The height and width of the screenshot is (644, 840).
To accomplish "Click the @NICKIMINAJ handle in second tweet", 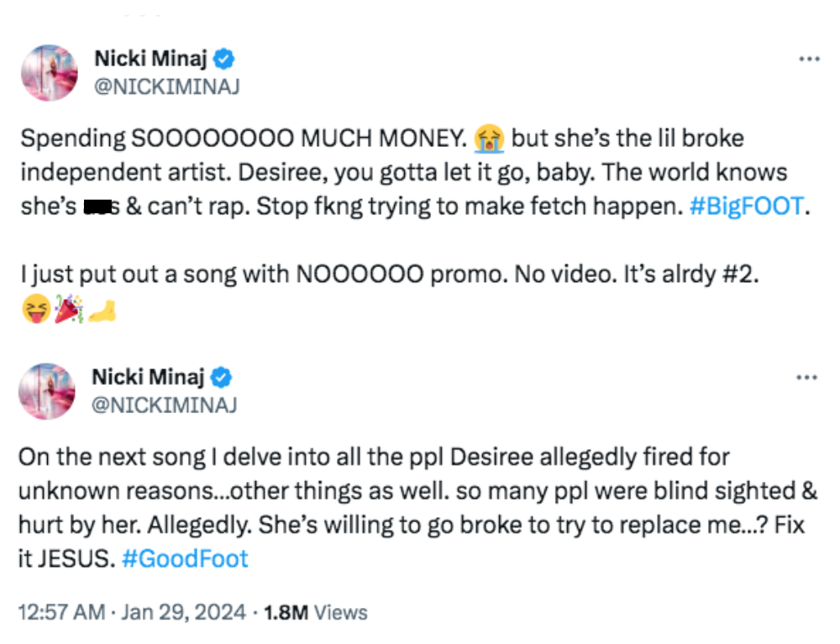I will pos(165,405).
